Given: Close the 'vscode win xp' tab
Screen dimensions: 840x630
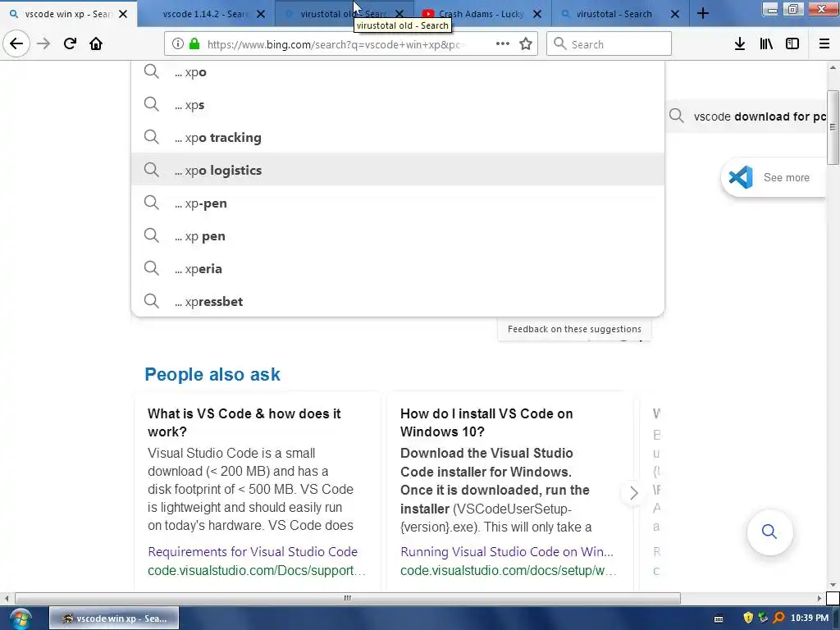Looking at the screenshot, I should tap(123, 14).
